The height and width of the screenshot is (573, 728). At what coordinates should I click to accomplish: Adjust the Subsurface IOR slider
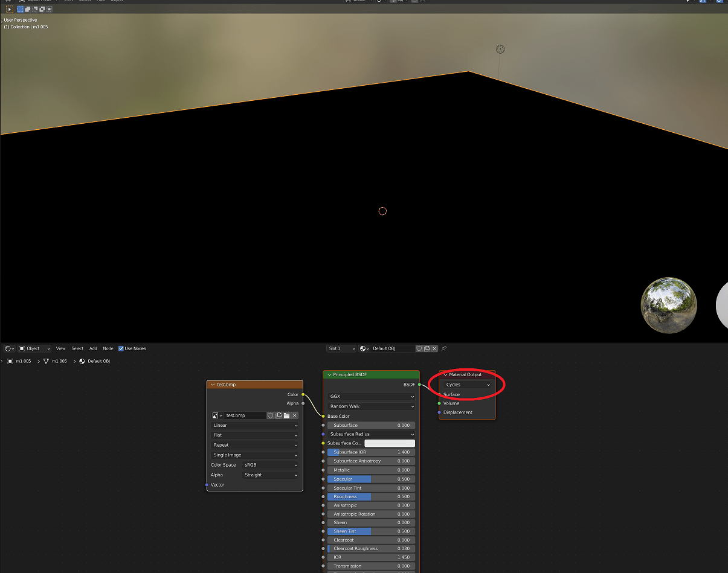pyautogui.click(x=372, y=452)
